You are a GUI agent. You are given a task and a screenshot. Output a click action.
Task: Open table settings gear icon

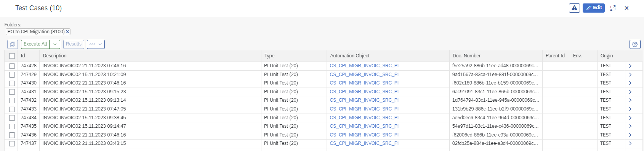pyautogui.click(x=635, y=44)
